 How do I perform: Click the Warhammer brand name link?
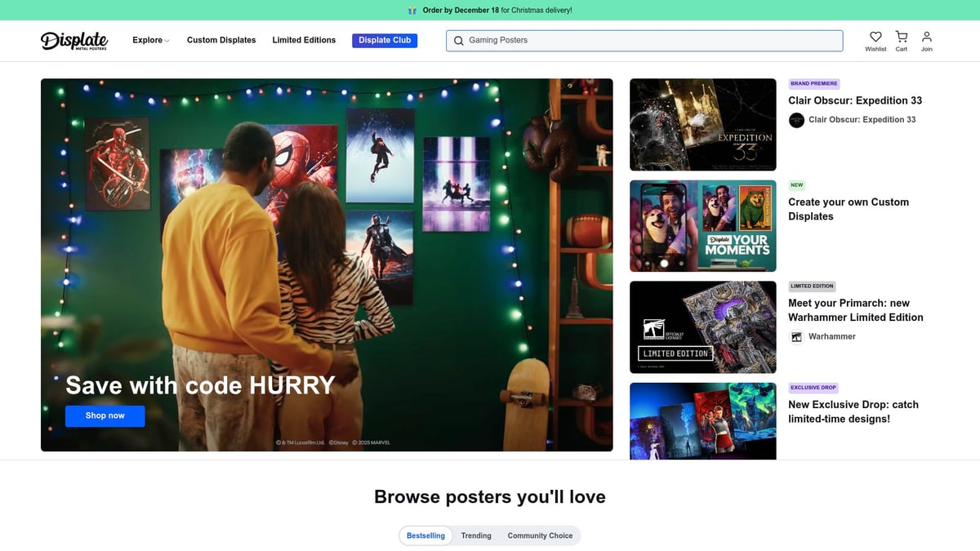click(x=832, y=337)
